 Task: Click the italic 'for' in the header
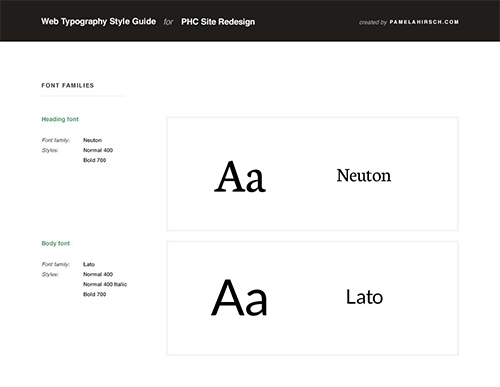point(168,22)
